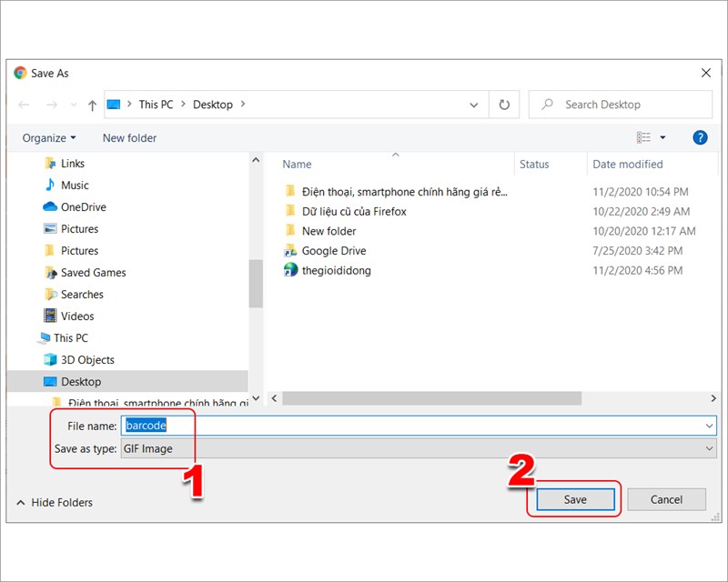The image size is (728, 582).
Task: Click the change view layout icon
Action: click(x=644, y=137)
